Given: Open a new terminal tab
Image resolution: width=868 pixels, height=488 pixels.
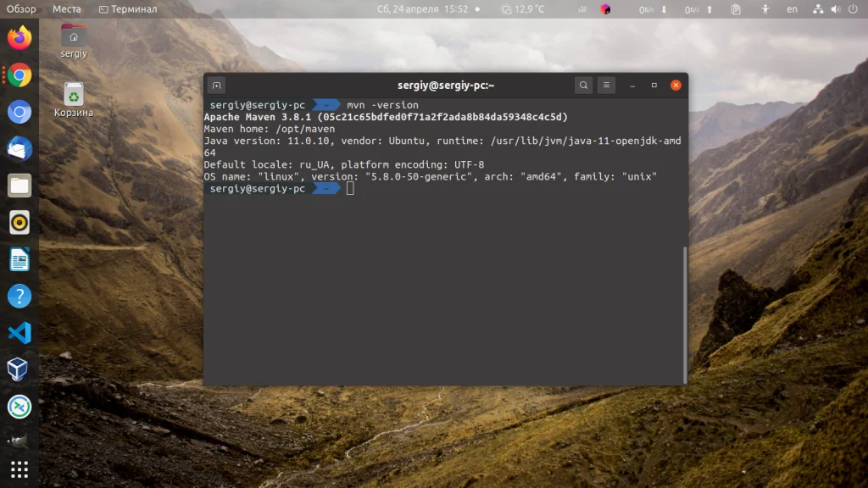Looking at the screenshot, I should (x=216, y=85).
